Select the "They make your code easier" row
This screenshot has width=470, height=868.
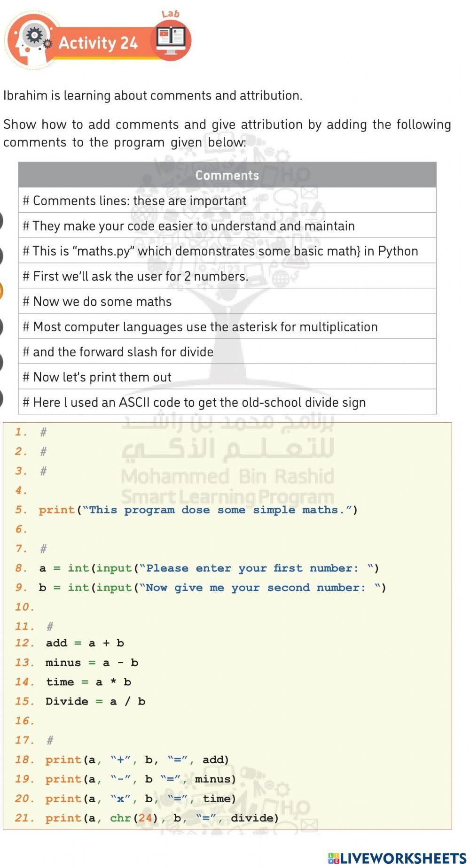[x=227, y=226]
